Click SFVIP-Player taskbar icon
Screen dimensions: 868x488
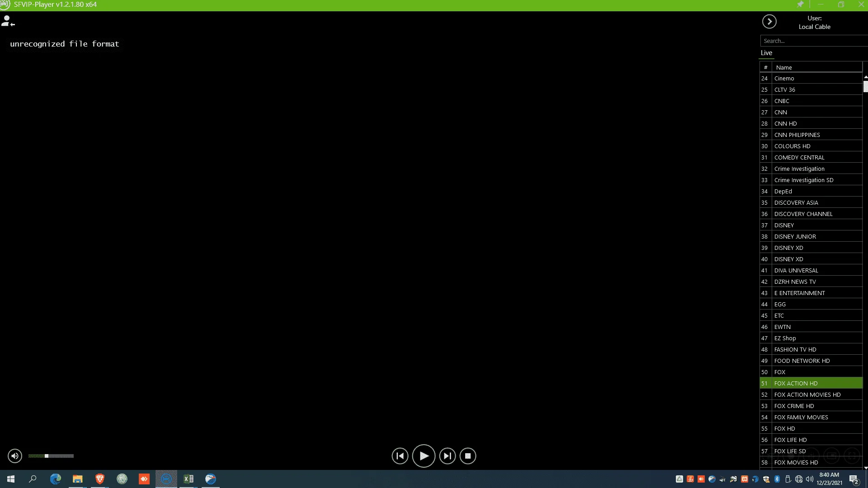[166, 479]
